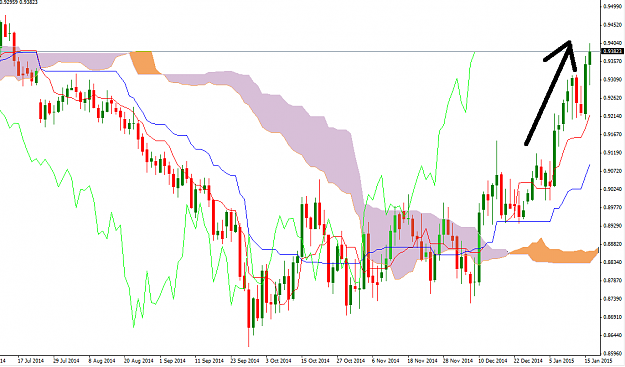Click the 0.86440 price axis label
The height and width of the screenshot is (367, 625).
613,336
